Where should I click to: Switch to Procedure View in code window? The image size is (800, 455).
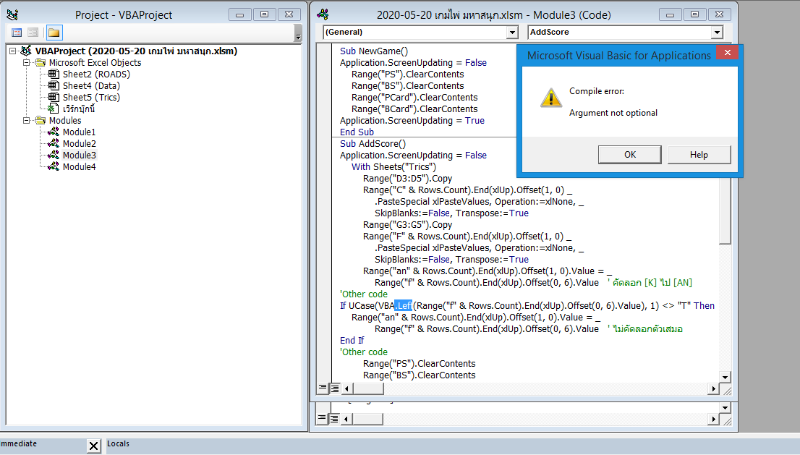(323, 387)
